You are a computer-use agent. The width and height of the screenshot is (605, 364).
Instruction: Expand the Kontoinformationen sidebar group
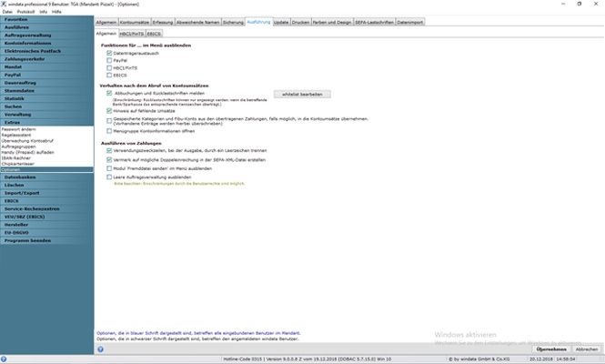(46, 44)
